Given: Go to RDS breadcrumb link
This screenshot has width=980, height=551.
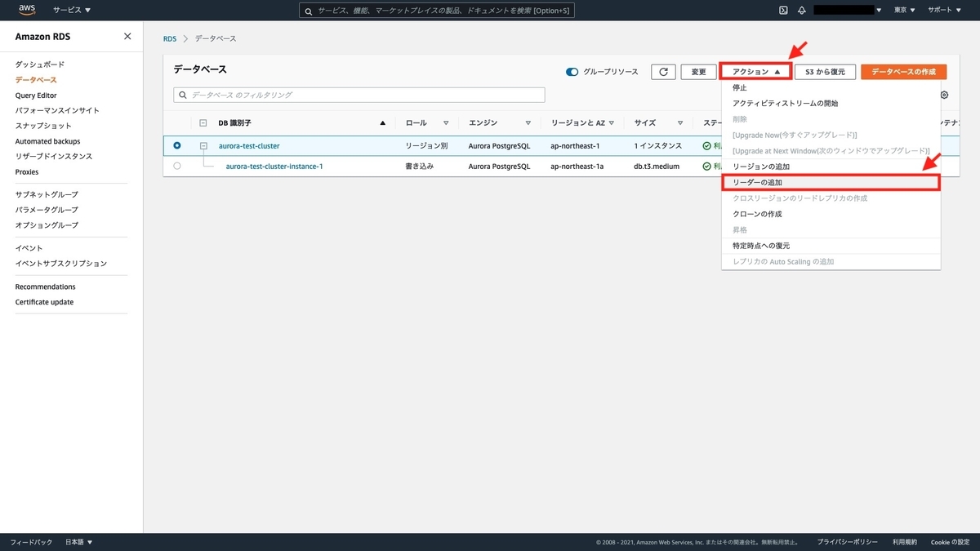Looking at the screenshot, I should [170, 38].
